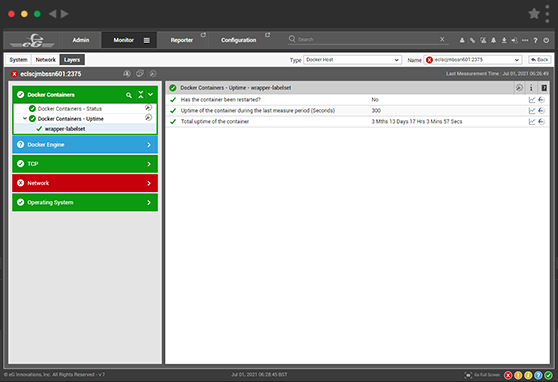Viewport: 558px width, 382px height.
Task: Click the Back button
Action: tap(539, 60)
